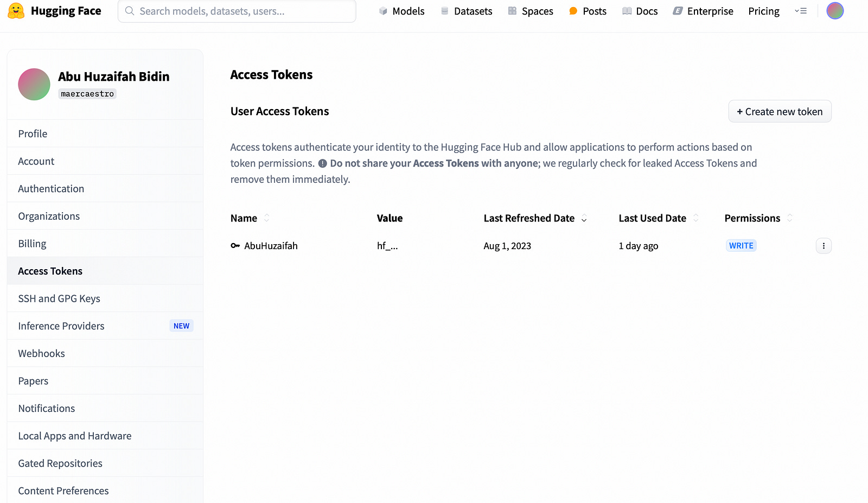Go to Spaces
The image size is (868, 503).
(531, 11)
